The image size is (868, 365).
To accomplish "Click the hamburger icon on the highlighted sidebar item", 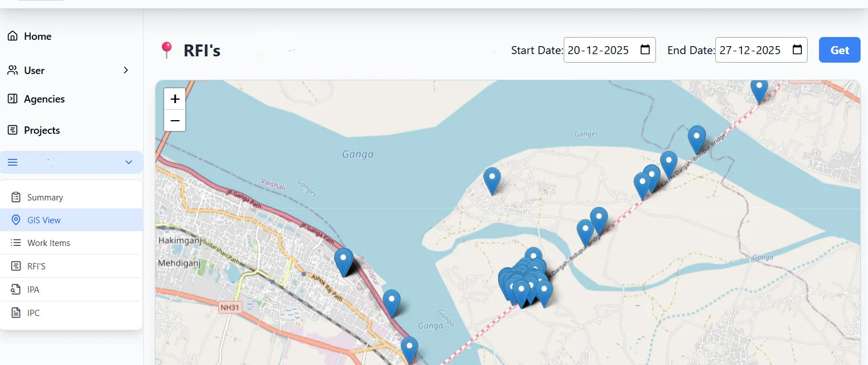I will [x=12, y=162].
